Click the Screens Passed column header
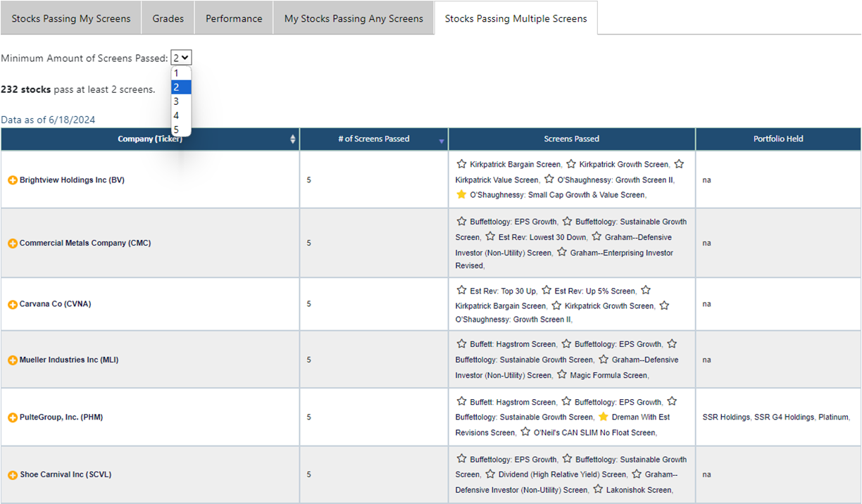The width and height of the screenshot is (862, 504). tap(572, 139)
